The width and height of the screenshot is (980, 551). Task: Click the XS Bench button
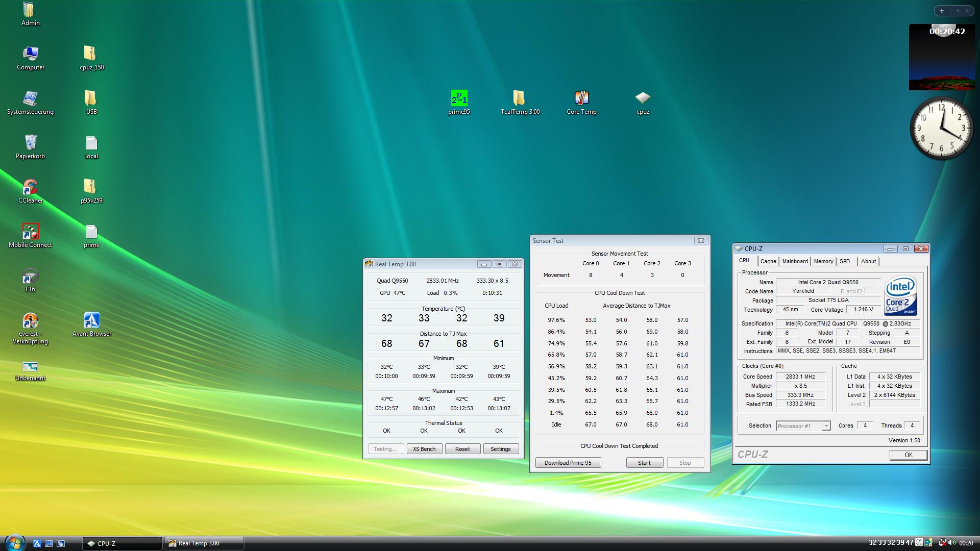pyautogui.click(x=424, y=449)
